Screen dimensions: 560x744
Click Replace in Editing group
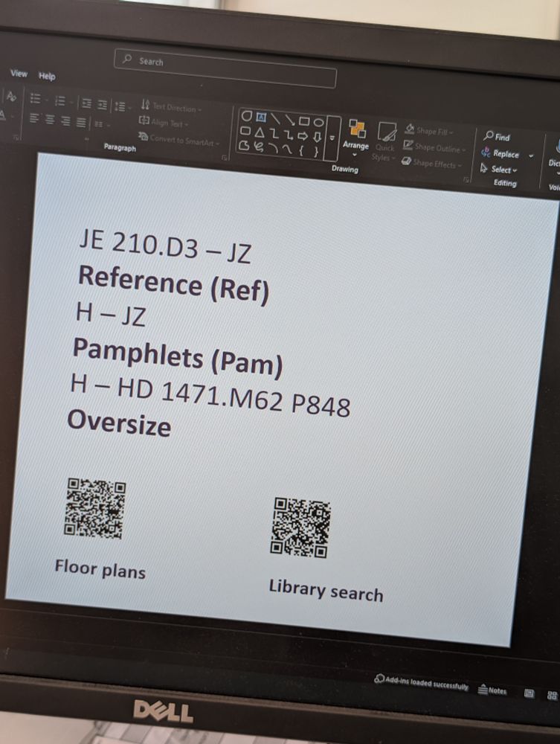501,153
